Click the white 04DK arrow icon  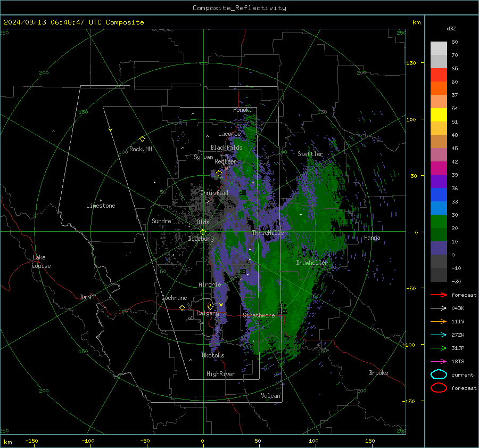click(439, 308)
